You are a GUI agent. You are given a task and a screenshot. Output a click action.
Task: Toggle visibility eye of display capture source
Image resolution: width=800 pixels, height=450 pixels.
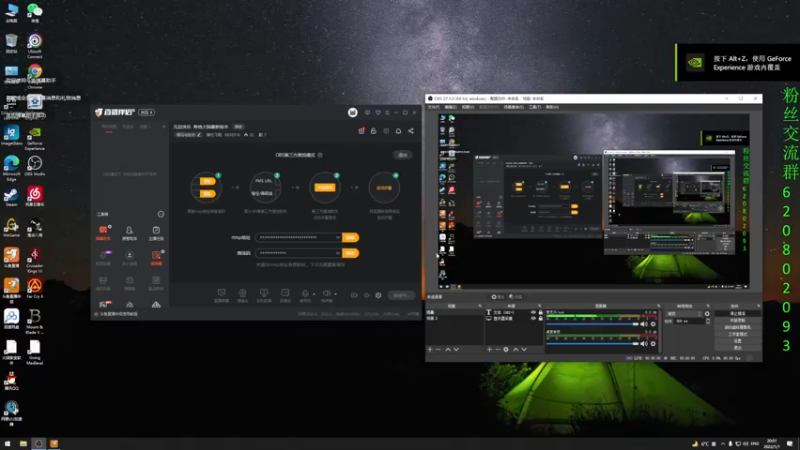point(533,318)
